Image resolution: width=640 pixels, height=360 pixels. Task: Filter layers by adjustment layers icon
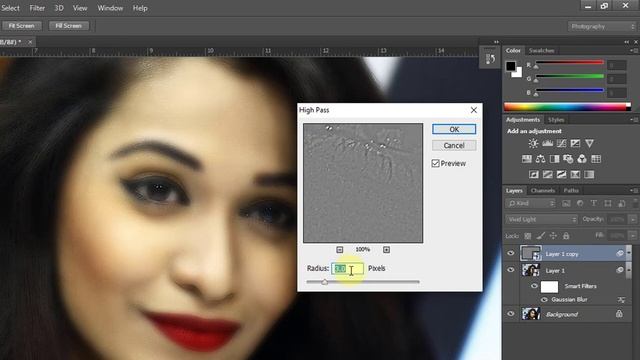580,203
